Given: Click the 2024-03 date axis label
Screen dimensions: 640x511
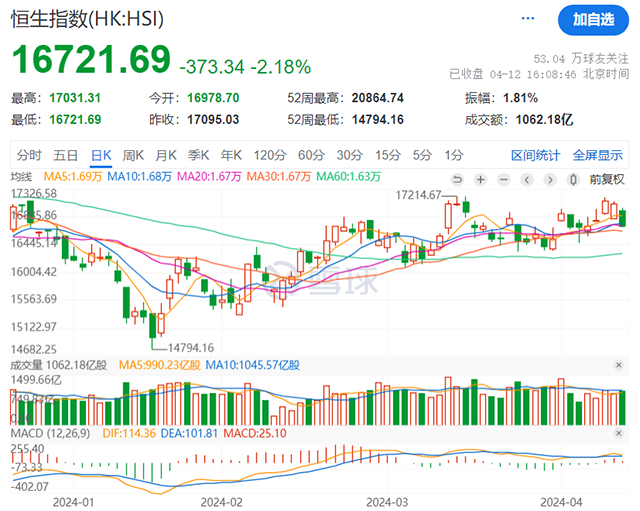Looking at the screenshot, I should coord(387,502).
